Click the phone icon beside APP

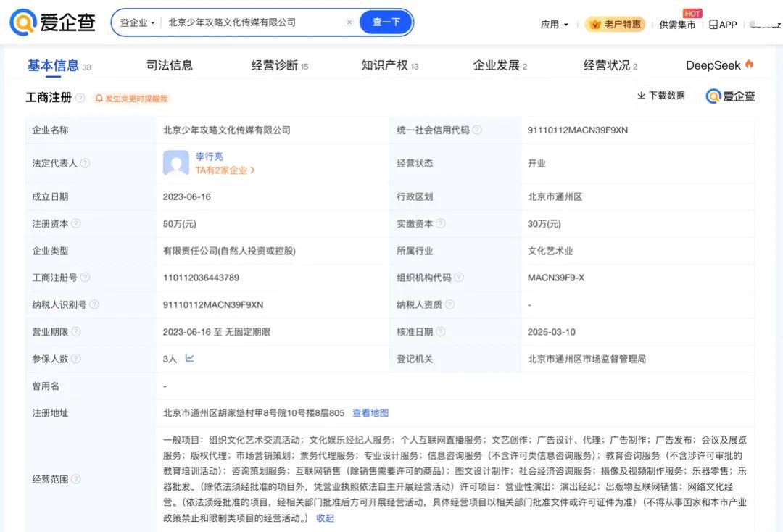pos(713,25)
